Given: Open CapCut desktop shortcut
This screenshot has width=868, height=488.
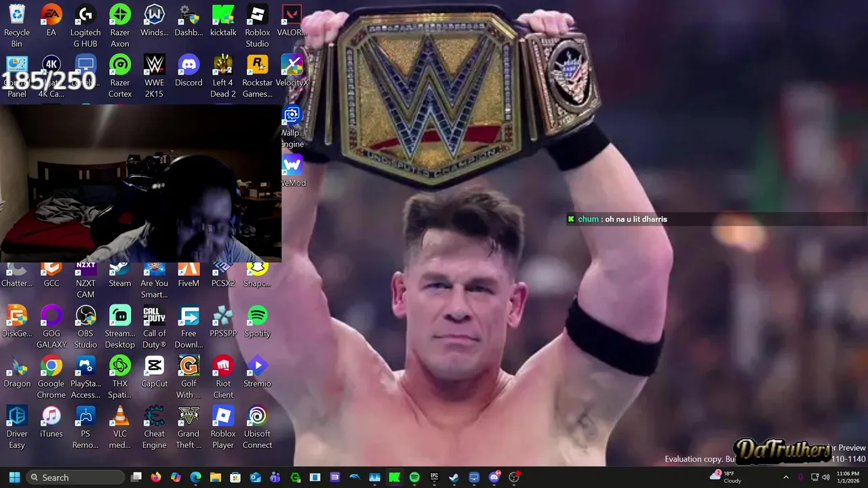Looking at the screenshot, I should [154, 371].
